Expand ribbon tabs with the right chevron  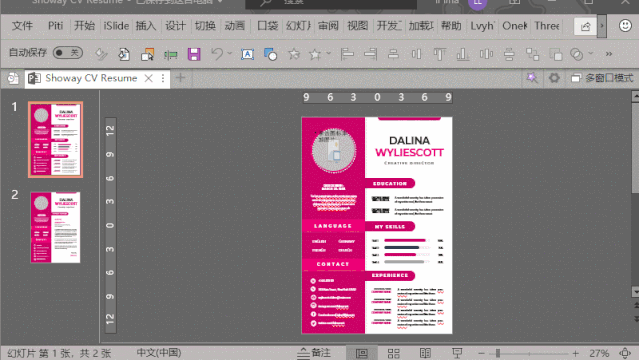[x=602, y=26]
